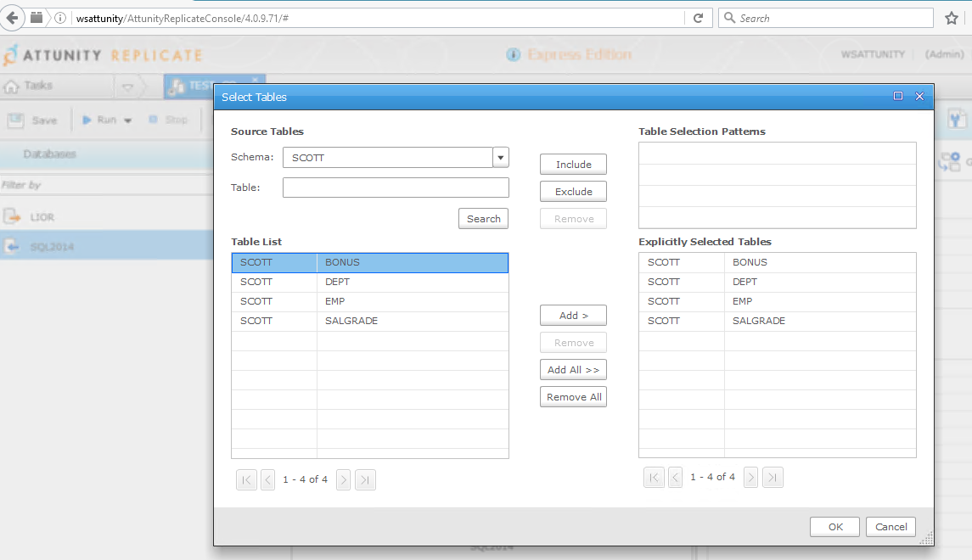Screen dimensions: 972x560
Task: Select the DEPT row in Table List
Action: click(x=369, y=282)
